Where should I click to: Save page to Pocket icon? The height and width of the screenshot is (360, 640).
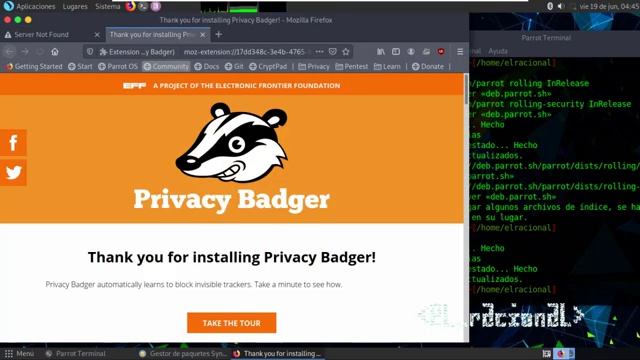click(x=333, y=52)
